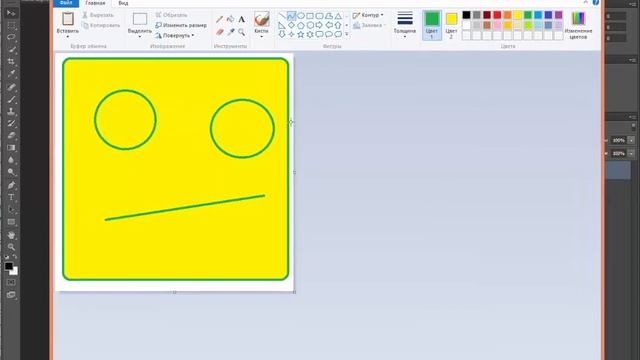The width and height of the screenshot is (640, 360).
Task: Open the Выделить selection dropdown arrow
Action: click(140, 37)
